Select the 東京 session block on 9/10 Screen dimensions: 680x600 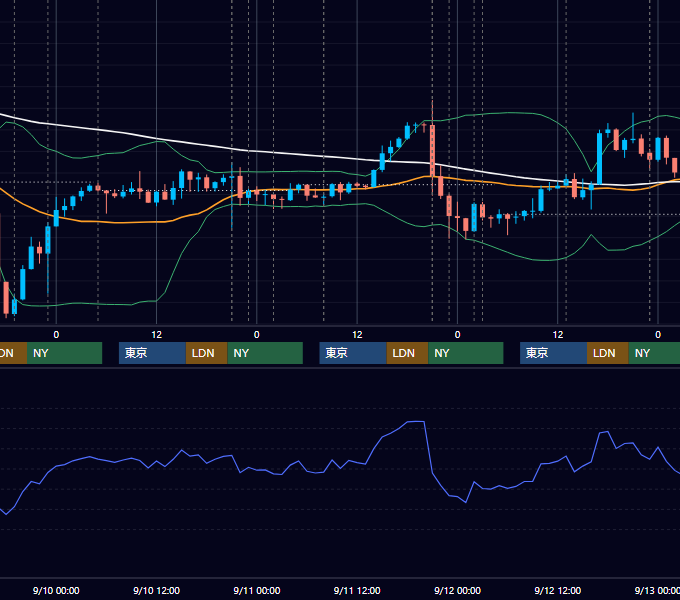(152, 353)
